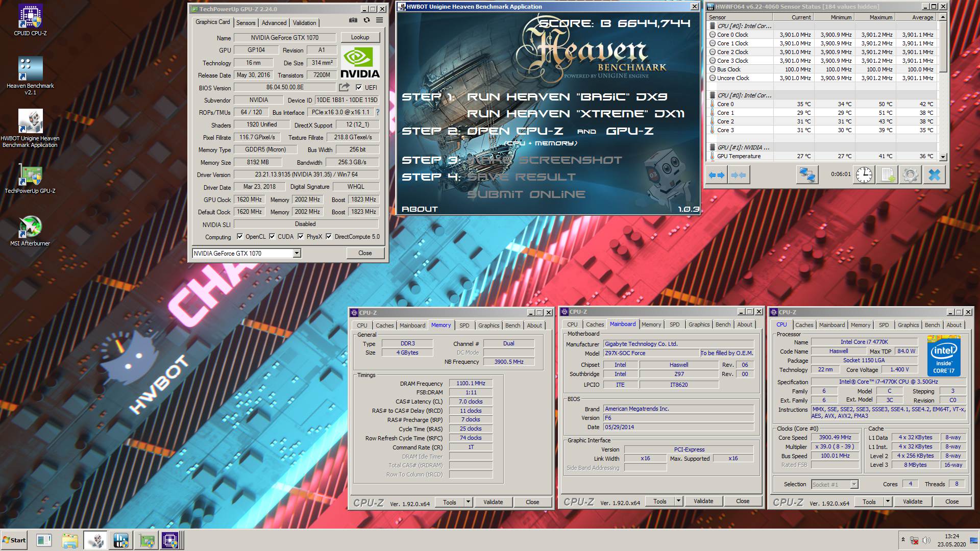The width and height of the screenshot is (980, 551).
Task: Open Socket #1 selection dropdown
Action: point(854,484)
